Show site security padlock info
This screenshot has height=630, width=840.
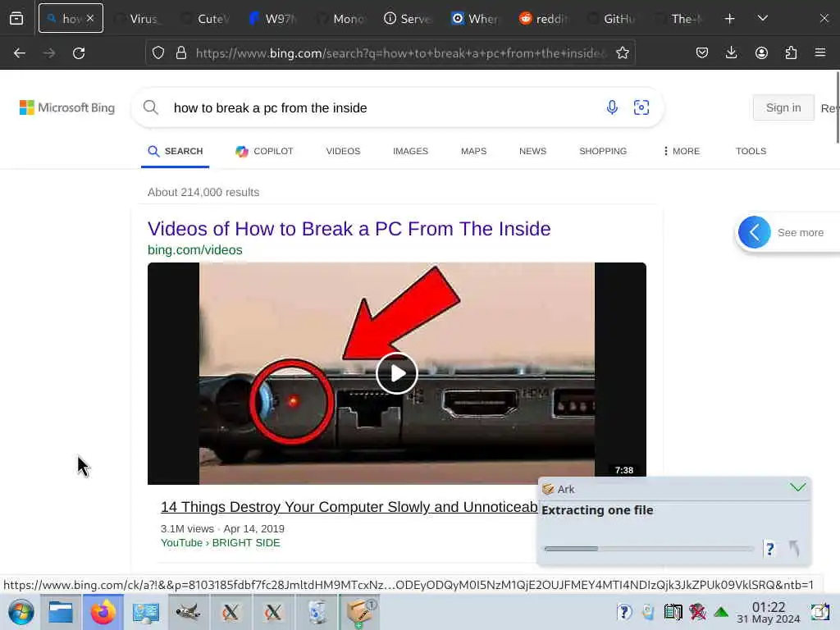click(x=181, y=53)
